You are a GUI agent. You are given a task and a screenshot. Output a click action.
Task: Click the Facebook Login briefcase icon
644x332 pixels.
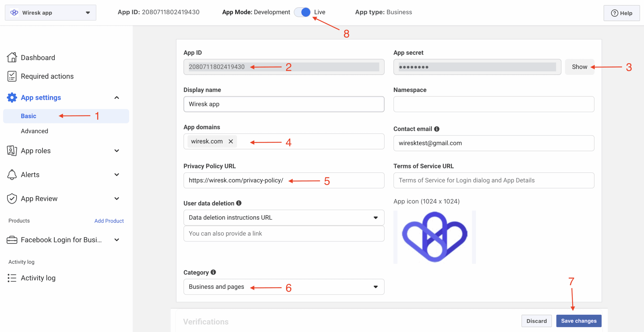click(12, 240)
